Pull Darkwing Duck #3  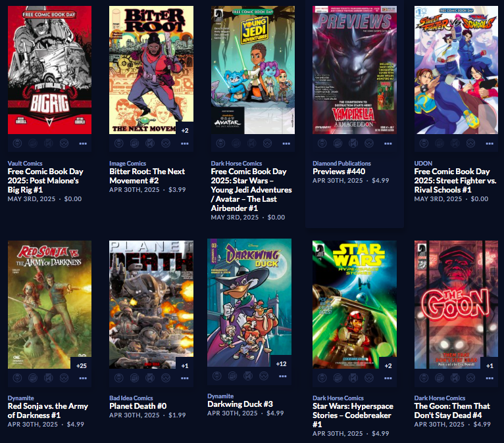217,376
